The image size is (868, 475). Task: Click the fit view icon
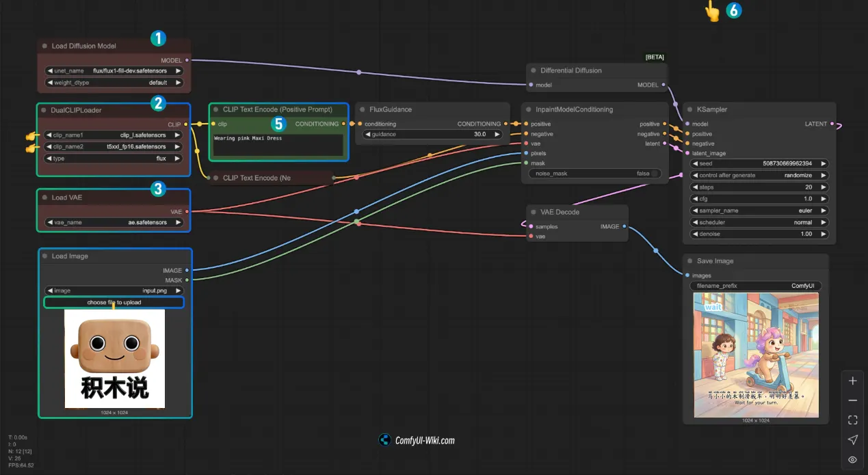tap(852, 420)
